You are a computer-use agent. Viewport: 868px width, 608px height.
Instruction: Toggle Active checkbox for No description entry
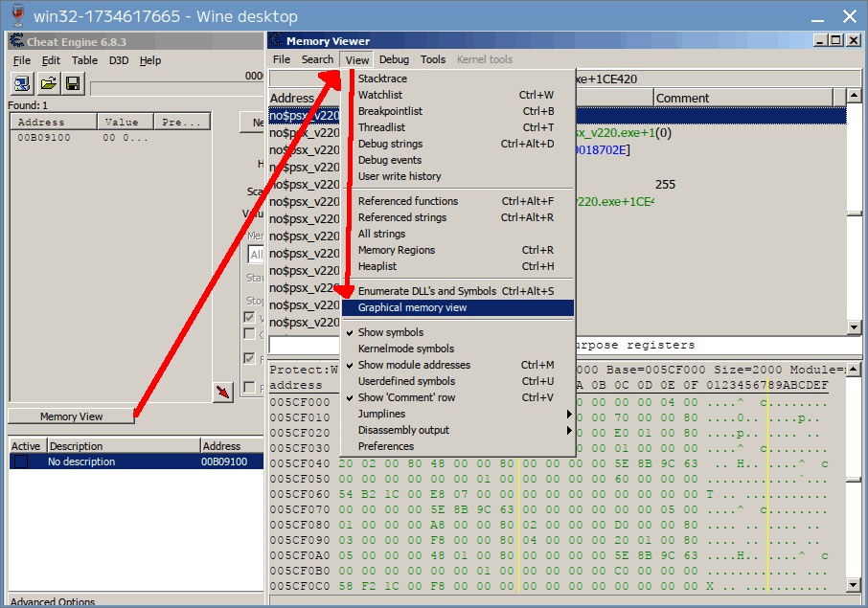(21, 462)
